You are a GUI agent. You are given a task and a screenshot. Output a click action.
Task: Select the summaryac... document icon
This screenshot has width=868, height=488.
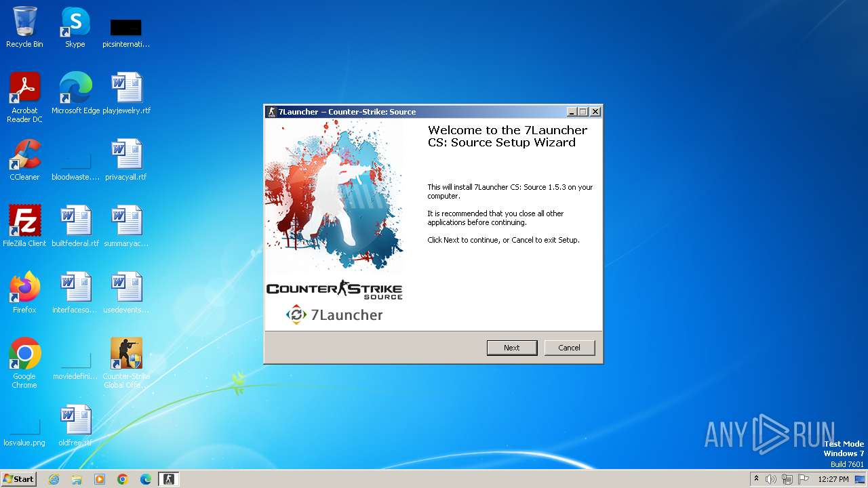(x=126, y=226)
